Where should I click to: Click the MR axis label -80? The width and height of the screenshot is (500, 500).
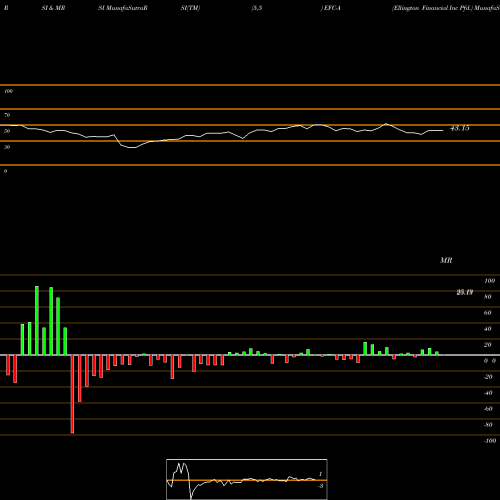coord(488,425)
